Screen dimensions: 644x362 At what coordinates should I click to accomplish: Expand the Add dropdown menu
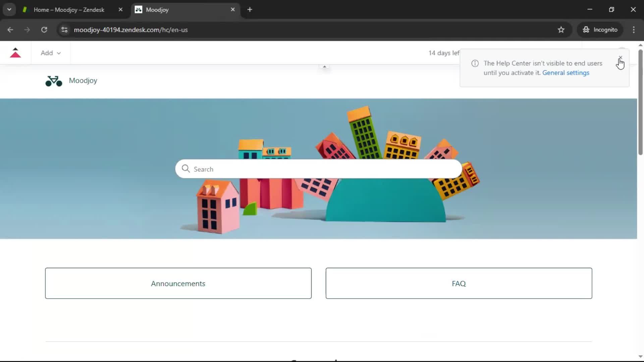[51, 53]
